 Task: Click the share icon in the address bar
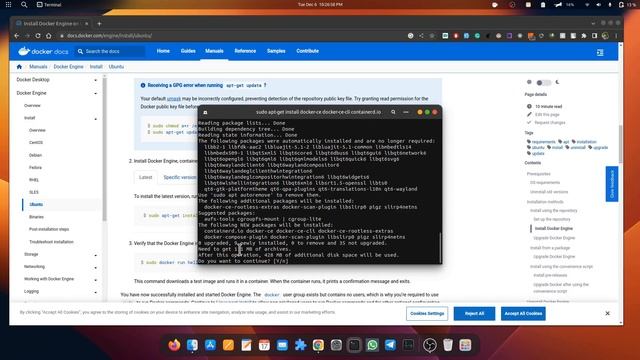point(421,36)
